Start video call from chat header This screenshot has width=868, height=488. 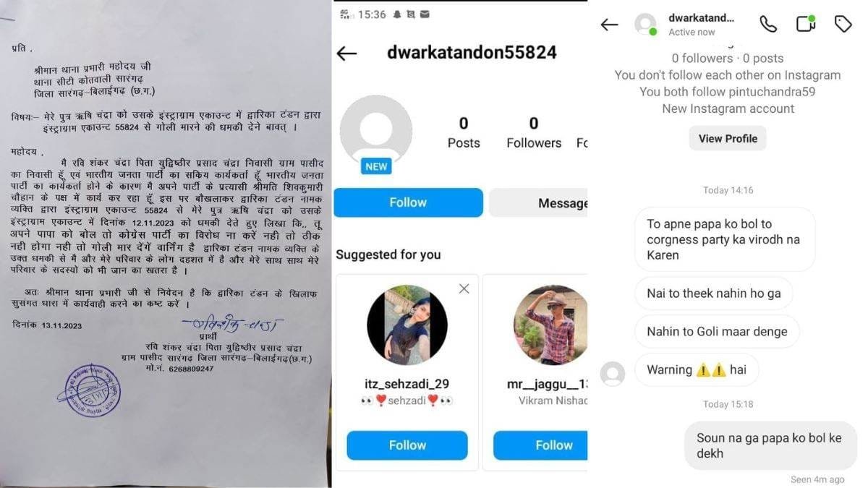(806, 23)
